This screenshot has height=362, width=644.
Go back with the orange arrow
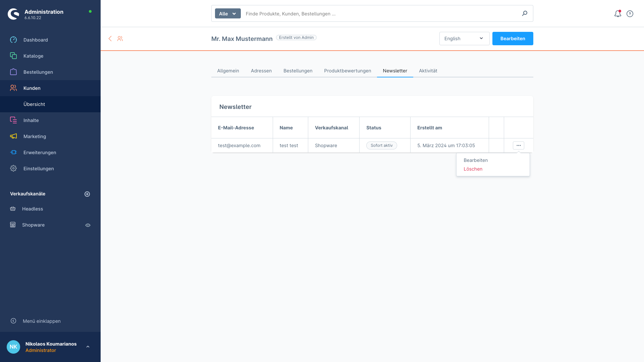[x=110, y=39]
